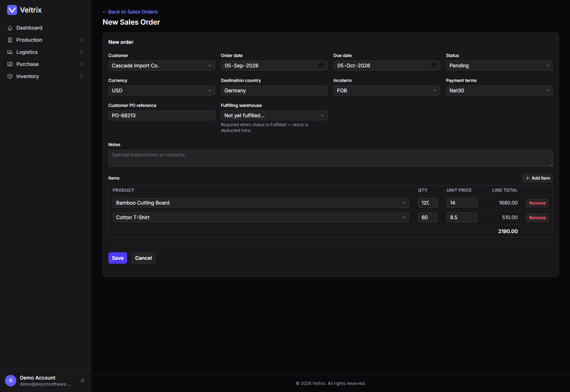
Task: Click the order total 2190.00
Action: click(x=508, y=231)
